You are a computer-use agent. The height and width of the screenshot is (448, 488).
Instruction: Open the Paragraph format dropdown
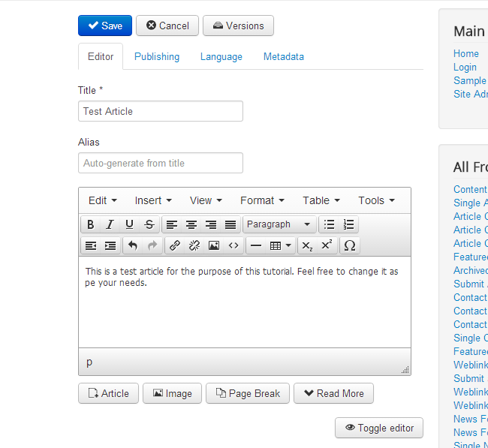(279, 224)
